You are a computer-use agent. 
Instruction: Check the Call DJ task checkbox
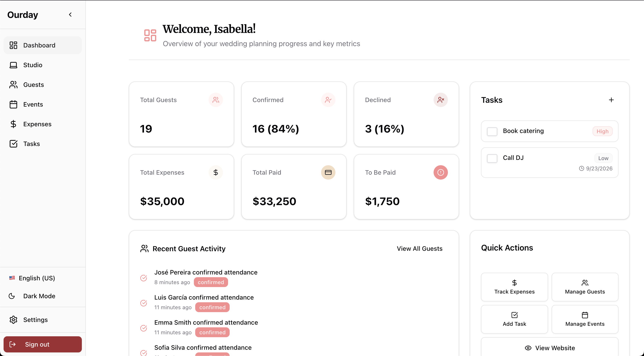492,158
